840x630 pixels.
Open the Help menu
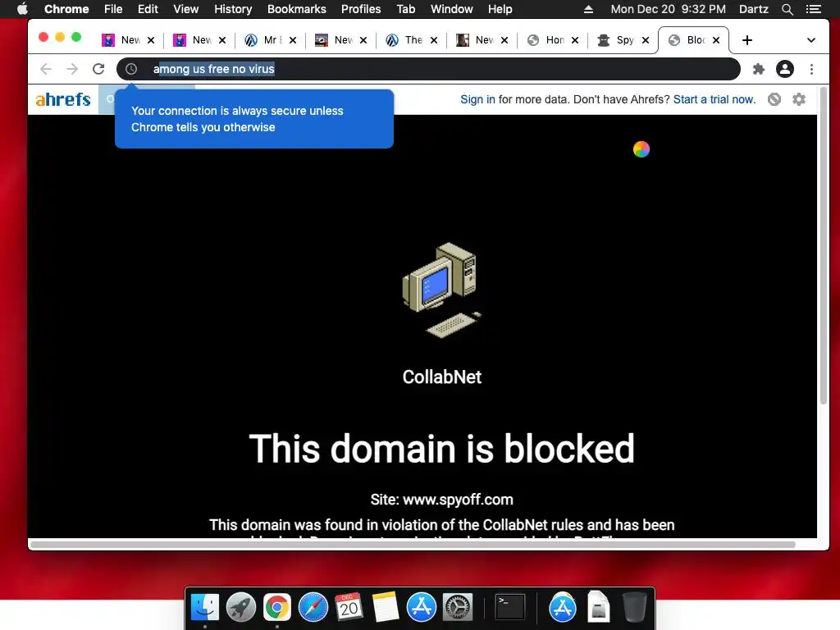pyautogui.click(x=500, y=9)
